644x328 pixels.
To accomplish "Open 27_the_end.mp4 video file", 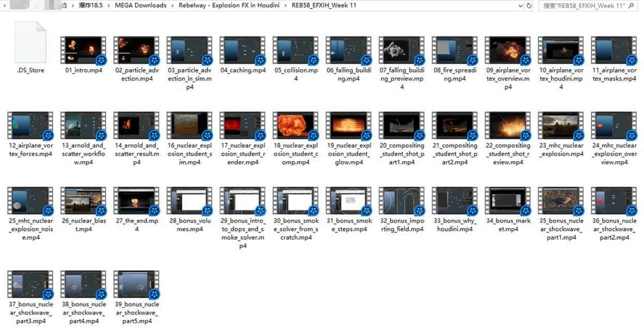I will [x=136, y=201].
